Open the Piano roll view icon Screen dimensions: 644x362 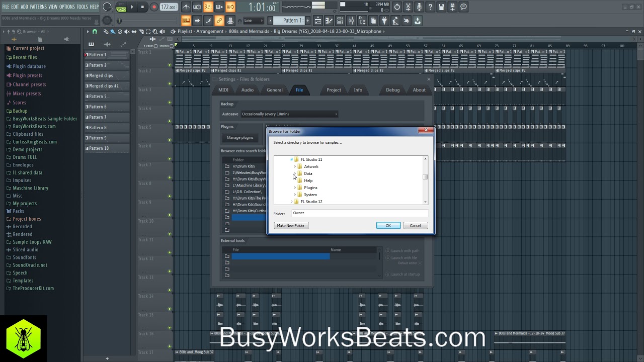329,21
